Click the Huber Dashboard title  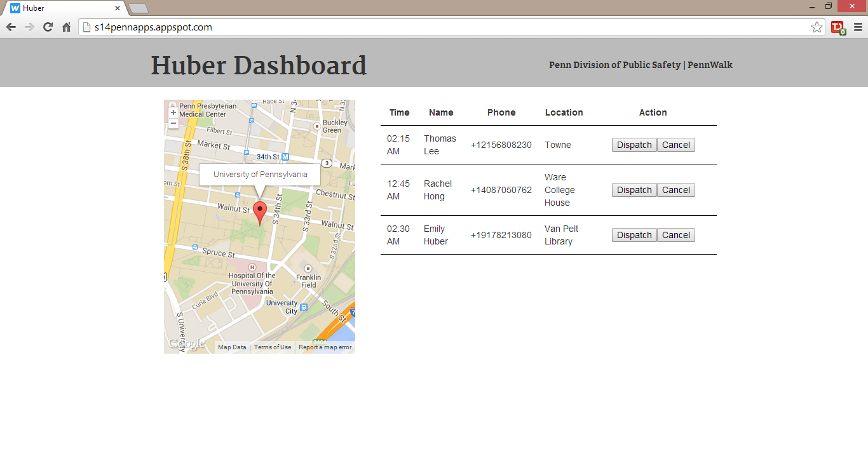coord(259,65)
